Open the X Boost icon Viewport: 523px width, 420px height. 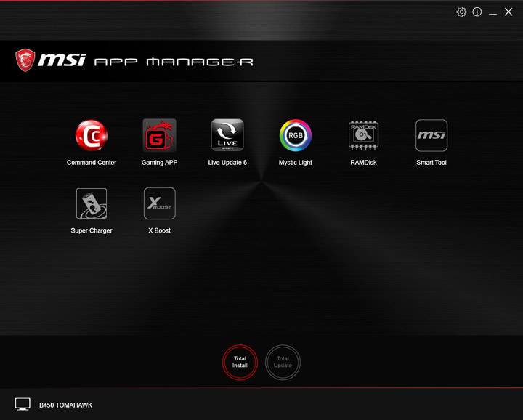159,203
